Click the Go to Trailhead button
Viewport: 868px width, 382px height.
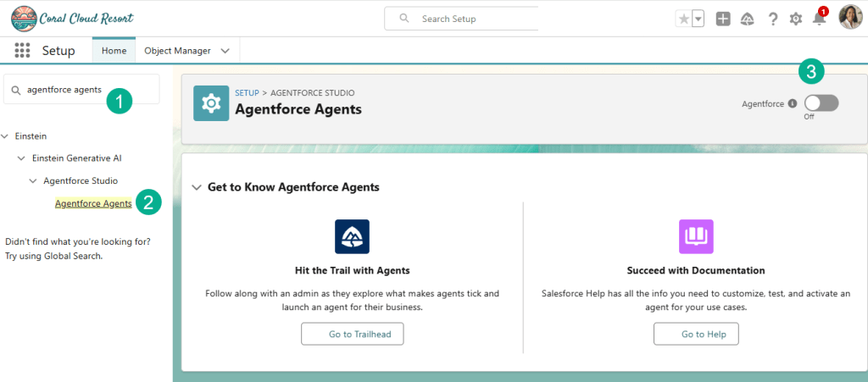tap(352, 335)
